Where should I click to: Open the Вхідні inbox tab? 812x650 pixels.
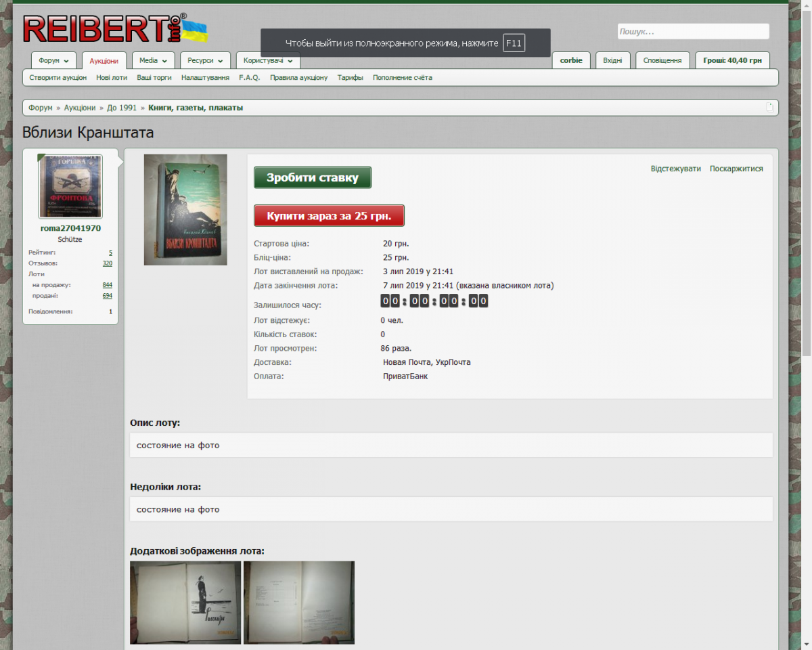pyautogui.click(x=613, y=60)
